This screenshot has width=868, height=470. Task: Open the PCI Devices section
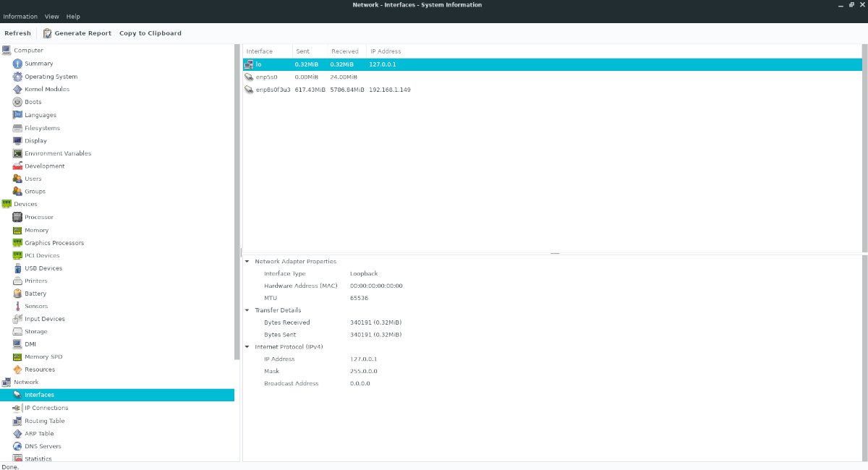42,255
